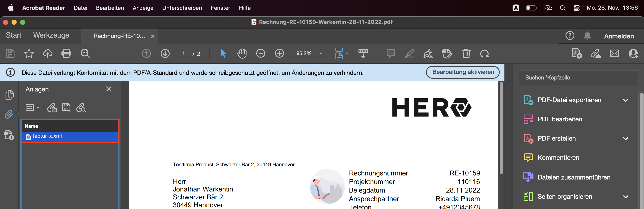
Task: Click the share PDF document icon
Action: click(577, 54)
